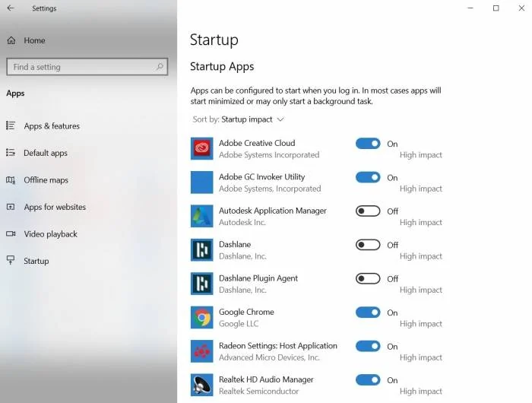The width and height of the screenshot is (532, 403).
Task: Disable Adobe GC Invoker Utility toggle
Action: [x=368, y=177]
